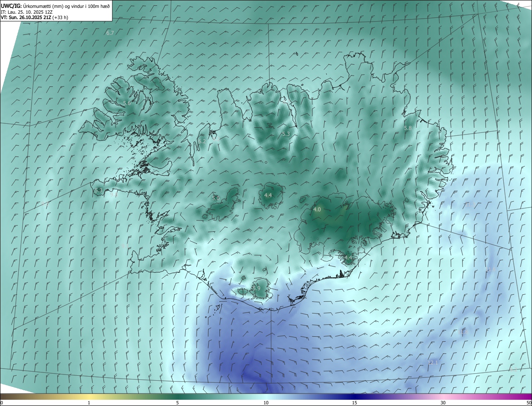Image resolution: width=532 pixels, height=406 pixels.
Task: Click the UWC/IG Úrkomumætti map title
Action: point(55,6)
